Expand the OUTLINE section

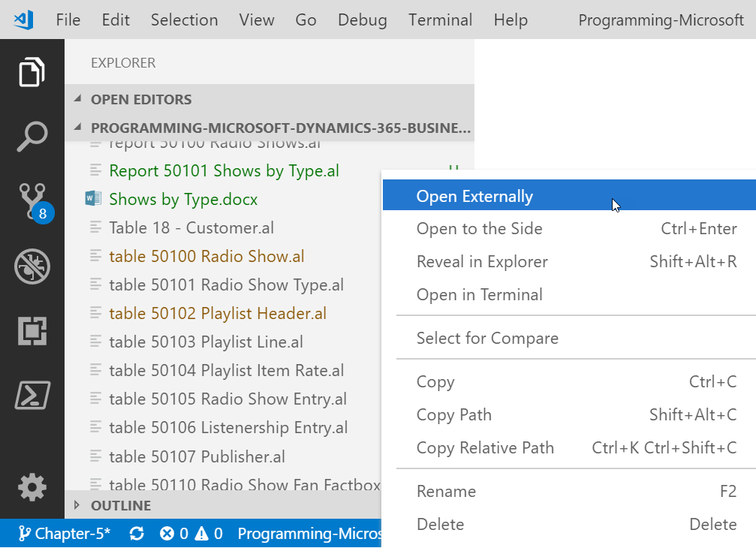tap(77, 505)
